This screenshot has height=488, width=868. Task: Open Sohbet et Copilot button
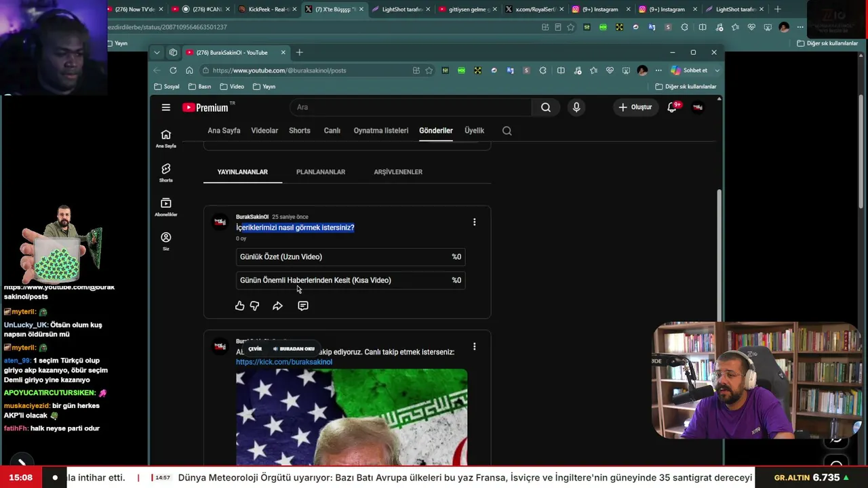pos(689,70)
